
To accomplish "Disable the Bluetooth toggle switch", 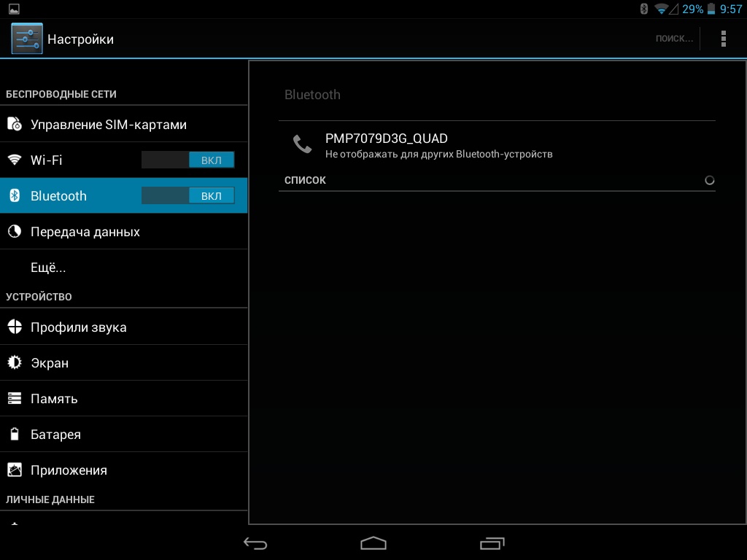I will 187,195.
